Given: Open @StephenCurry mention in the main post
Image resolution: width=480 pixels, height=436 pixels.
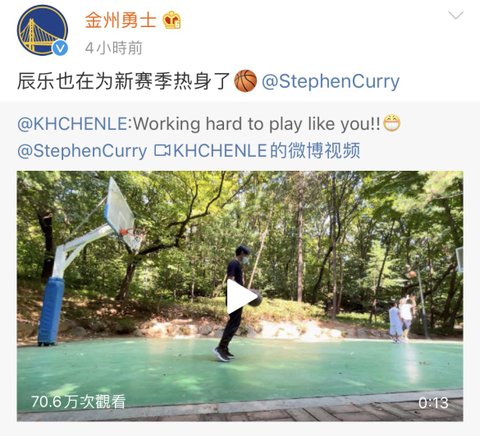Looking at the screenshot, I should click(331, 82).
